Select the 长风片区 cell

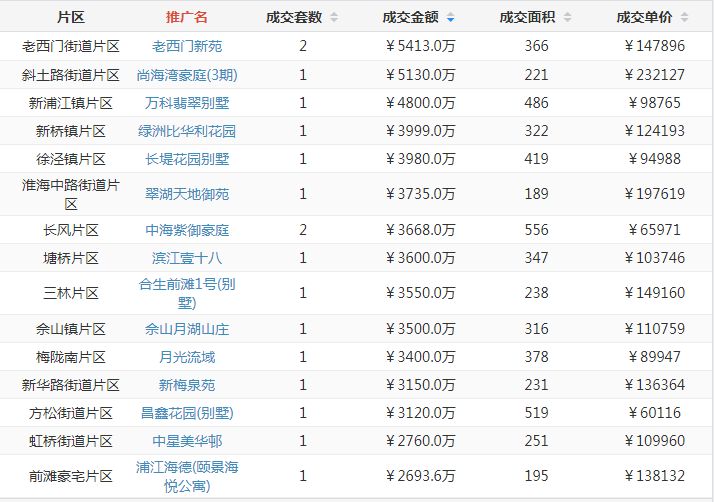pos(71,230)
